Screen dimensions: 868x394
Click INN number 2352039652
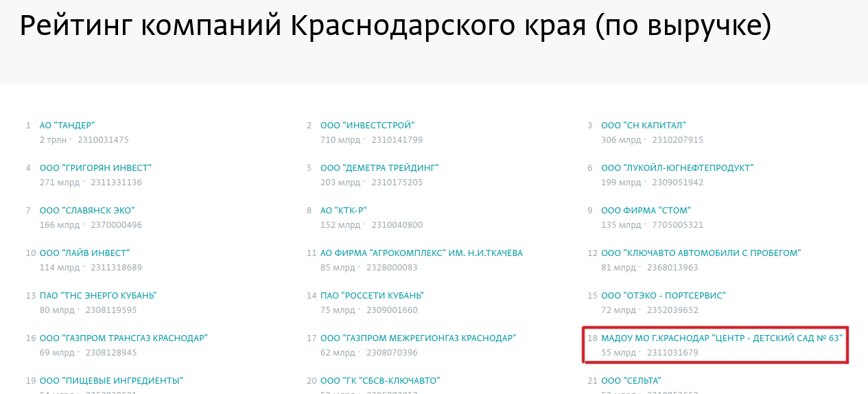[672, 310]
